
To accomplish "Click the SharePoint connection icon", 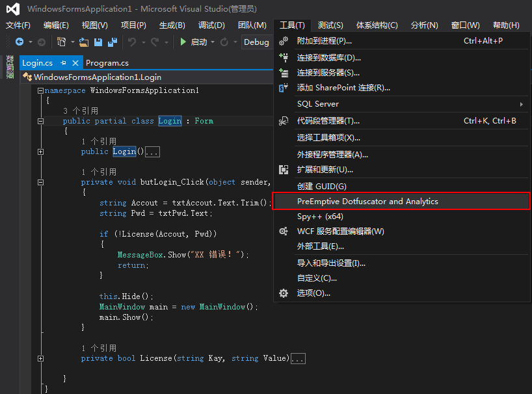I will 284,88.
